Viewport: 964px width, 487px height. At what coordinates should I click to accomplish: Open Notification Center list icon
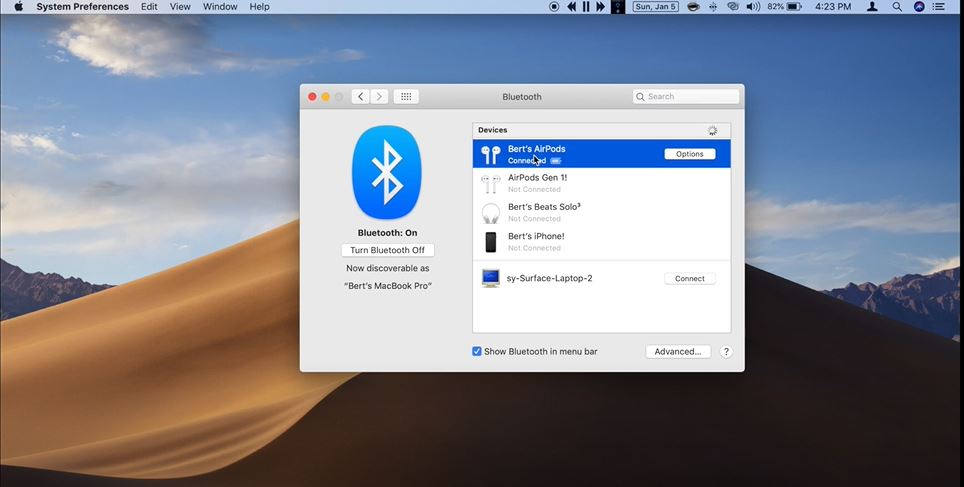938,7
